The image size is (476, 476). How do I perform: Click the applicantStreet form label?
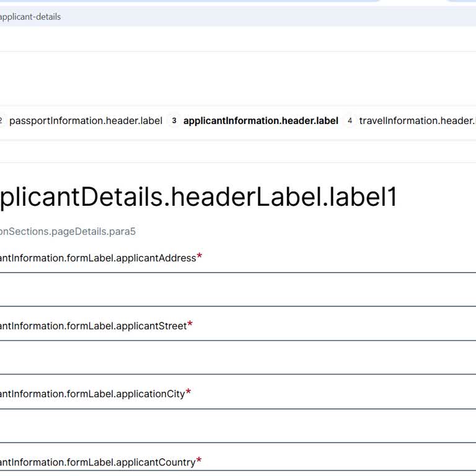point(93,326)
